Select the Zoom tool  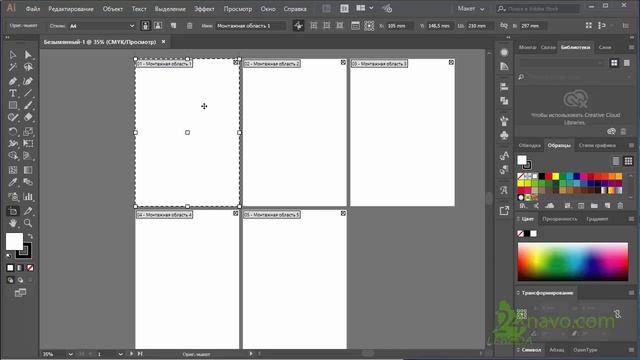coord(28,223)
